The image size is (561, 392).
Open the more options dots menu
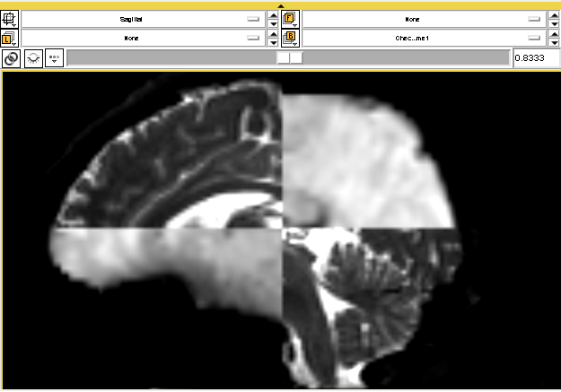pyautogui.click(x=55, y=58)
